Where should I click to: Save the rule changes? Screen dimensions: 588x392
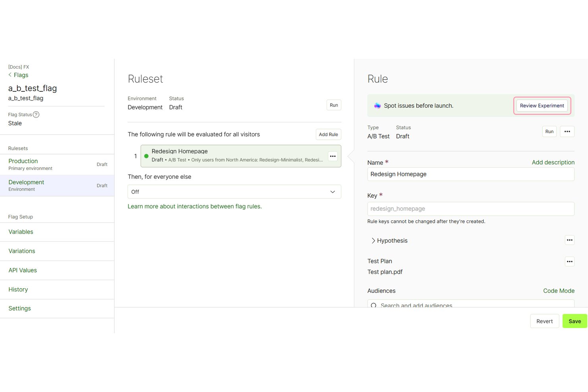coord(574,321)
